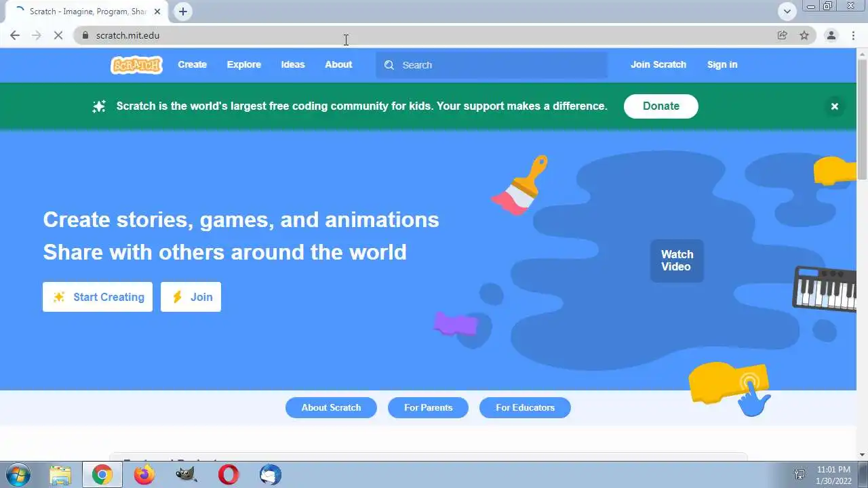Image resolution: width=868 pixels, height=488 pixels.
Task: Open the Chrome three-dot menu
Action: point(853,35)
